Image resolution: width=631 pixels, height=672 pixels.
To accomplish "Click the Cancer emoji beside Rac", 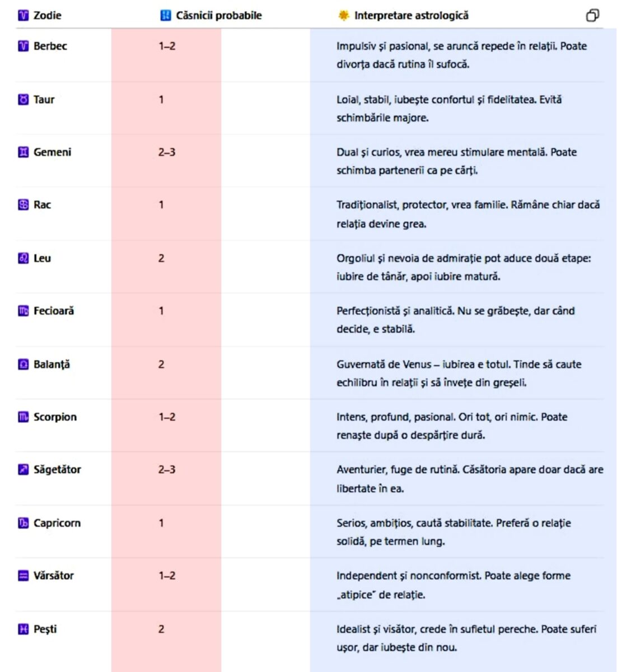I will point(23,205).
